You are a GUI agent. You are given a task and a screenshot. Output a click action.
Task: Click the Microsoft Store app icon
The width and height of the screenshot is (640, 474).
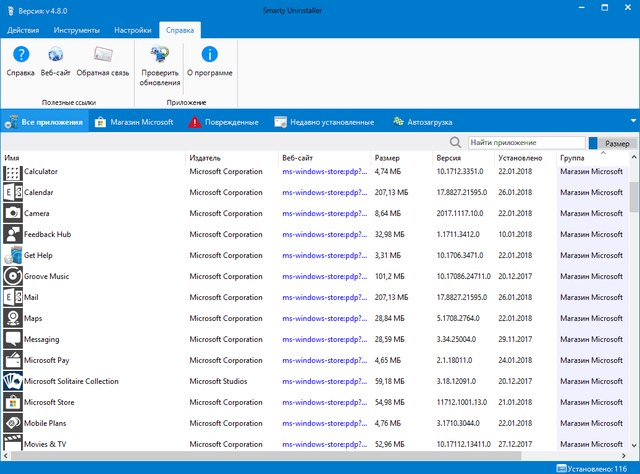tap(12, 402)
